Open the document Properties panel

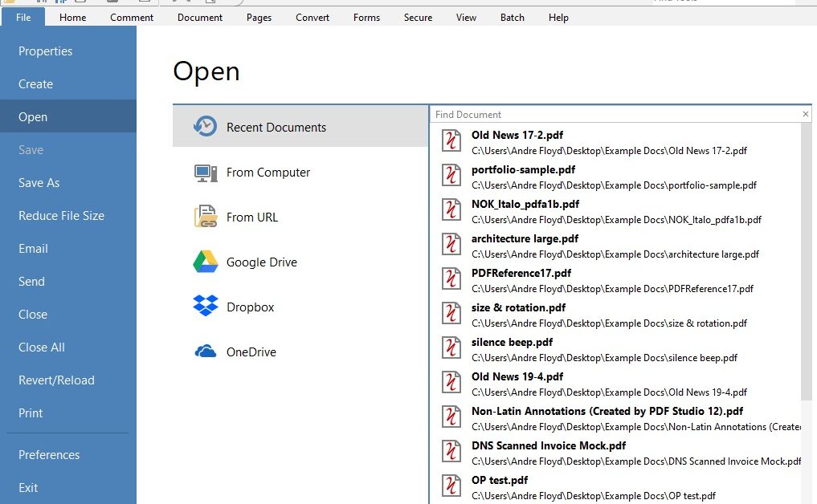point(45,51)
